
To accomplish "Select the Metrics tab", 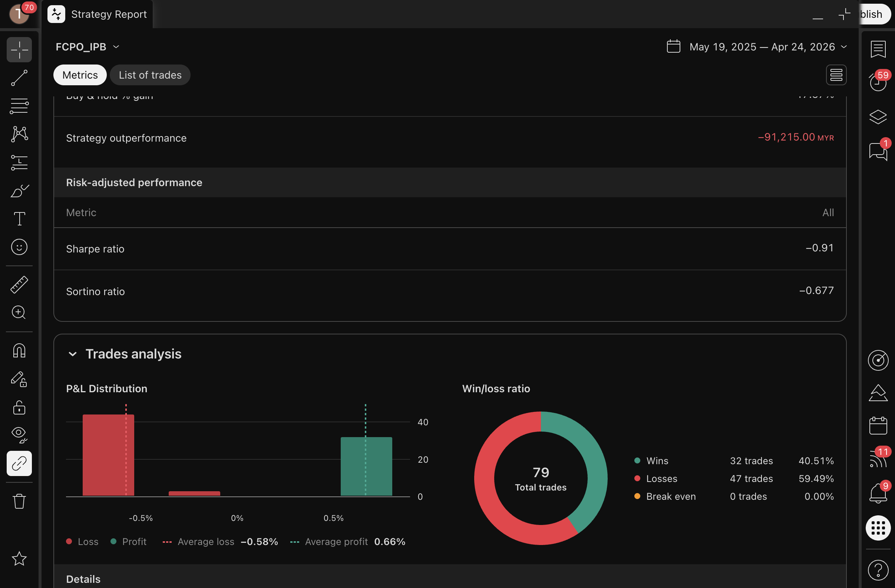I will pos(80,75).
